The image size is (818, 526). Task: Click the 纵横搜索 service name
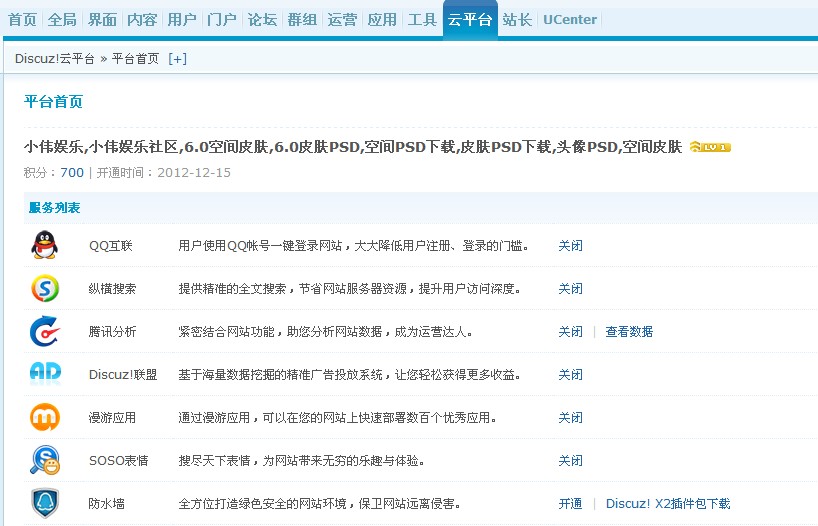click(x=112, y=289)
